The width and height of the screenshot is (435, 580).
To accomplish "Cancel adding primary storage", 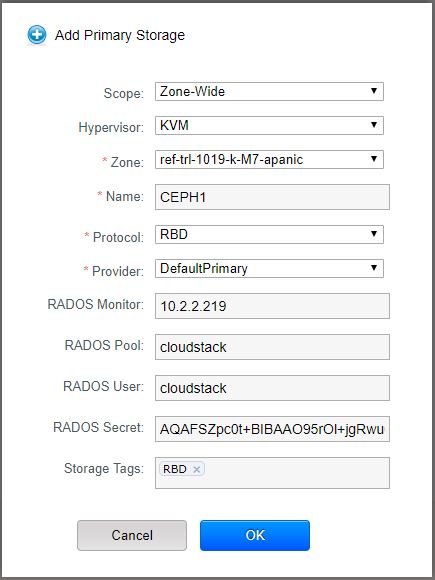I will tap(132, 536).
